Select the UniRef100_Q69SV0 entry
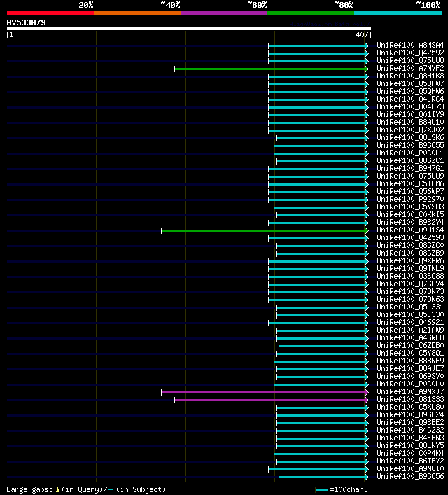Viewport: 448px width, 495px height. point(410,376)
